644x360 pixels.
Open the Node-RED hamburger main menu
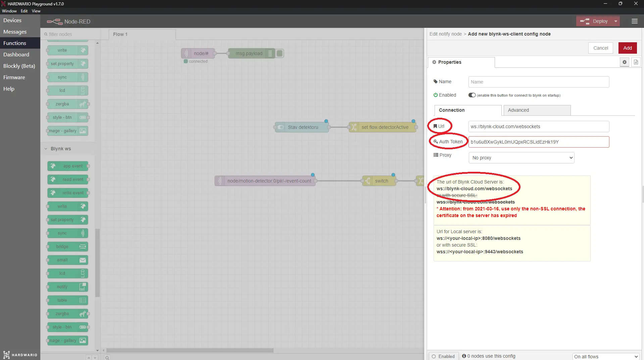pyautogui.click(x=634, y=21)
